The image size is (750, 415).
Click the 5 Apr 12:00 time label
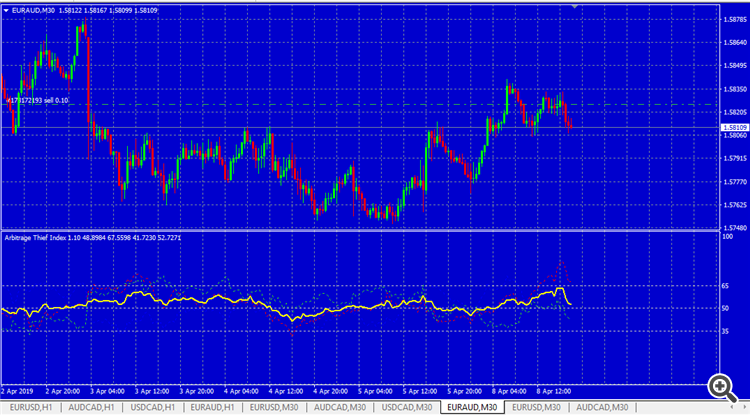tap(419, 391)
